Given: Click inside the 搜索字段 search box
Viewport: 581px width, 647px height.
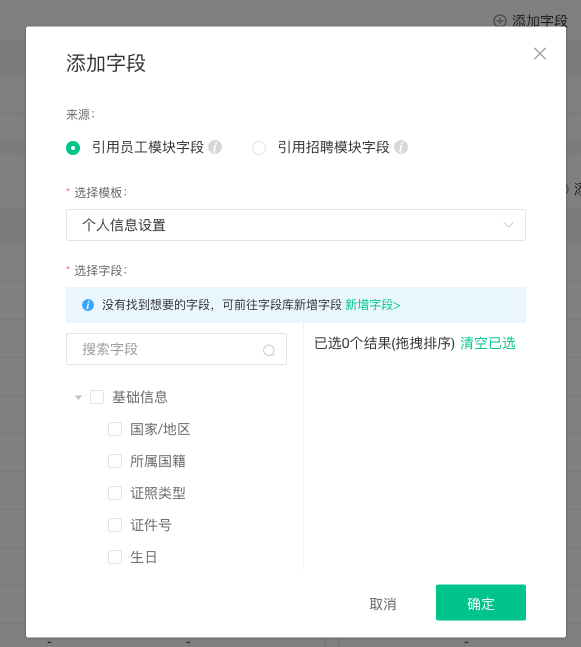Looking at the screenshot, I should click(x=176, y=349).
